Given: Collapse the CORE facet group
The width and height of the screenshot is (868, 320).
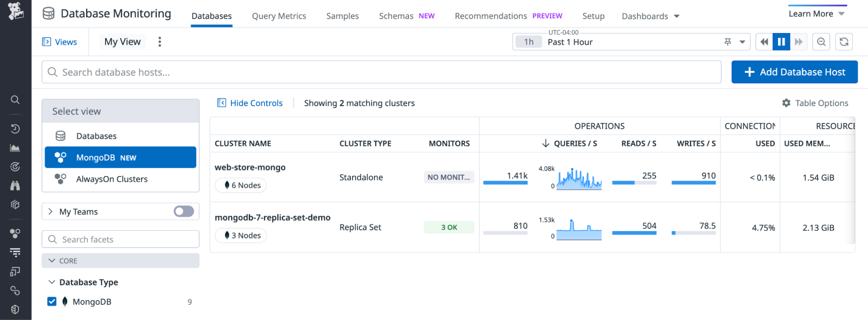Looking at the screenshot, I should click(52, 261).
